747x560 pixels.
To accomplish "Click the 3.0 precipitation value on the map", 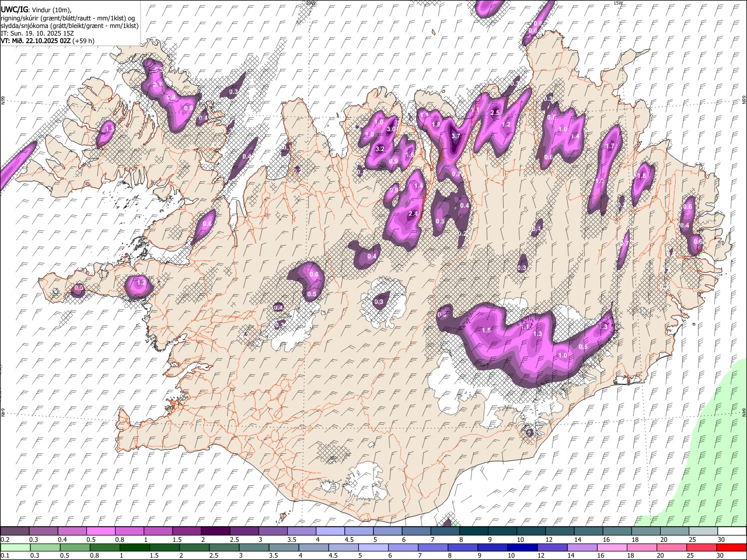I will (392, 129).
